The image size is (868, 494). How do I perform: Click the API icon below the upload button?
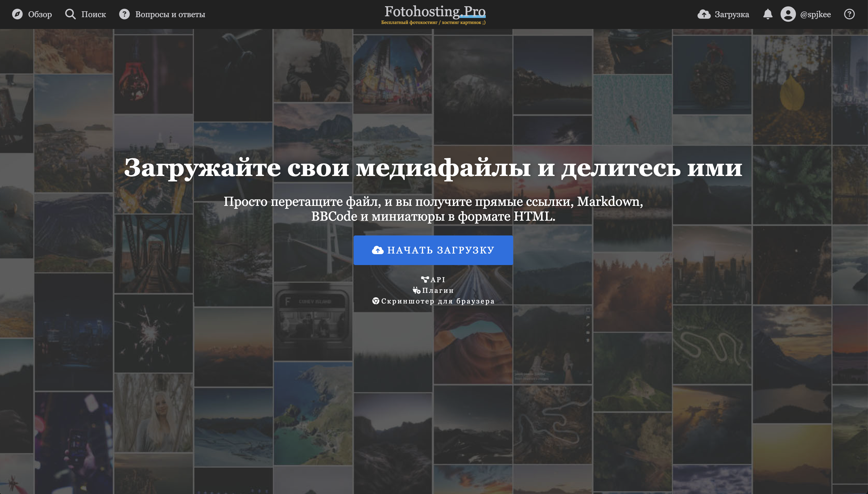point(425,280)
